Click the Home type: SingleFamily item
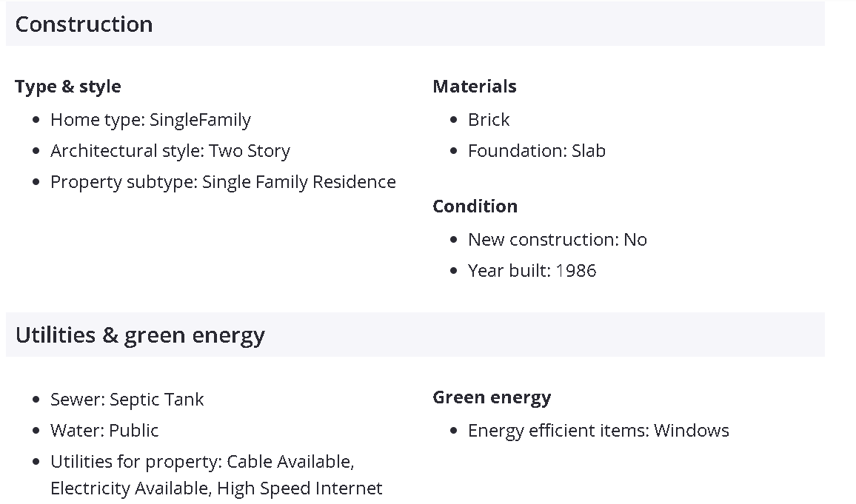 pyautogui.click(x=150, y=120)
